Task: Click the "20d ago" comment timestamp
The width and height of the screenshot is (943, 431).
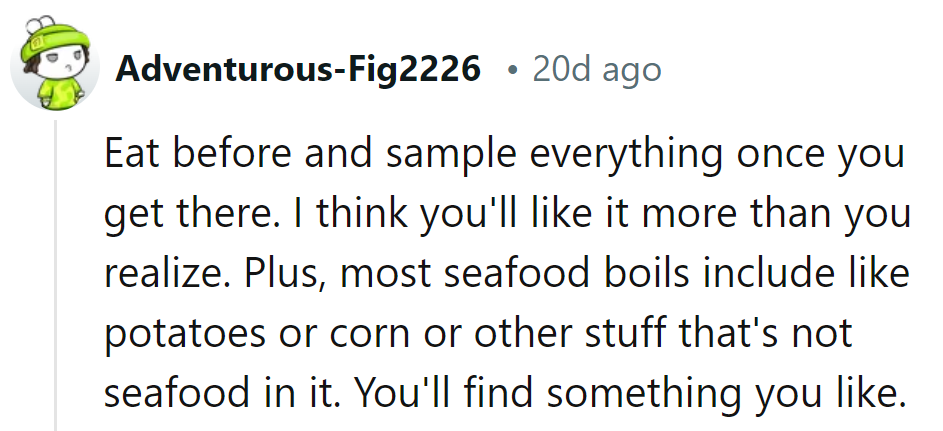Action: pos(596,69)
